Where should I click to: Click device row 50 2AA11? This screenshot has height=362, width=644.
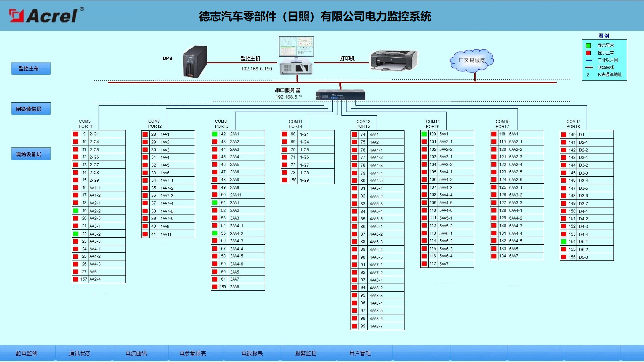click(x=238, y=195)
